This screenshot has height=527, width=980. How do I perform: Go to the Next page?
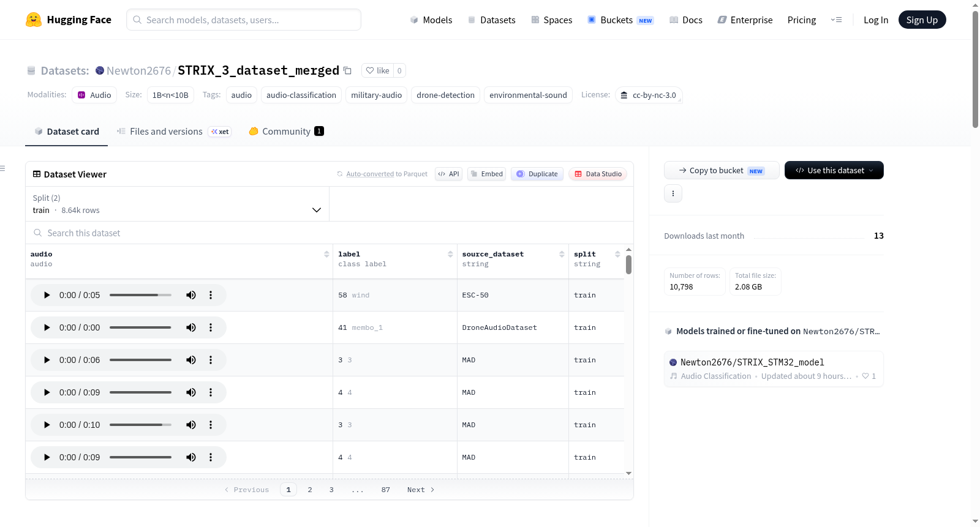coord(421,490)
